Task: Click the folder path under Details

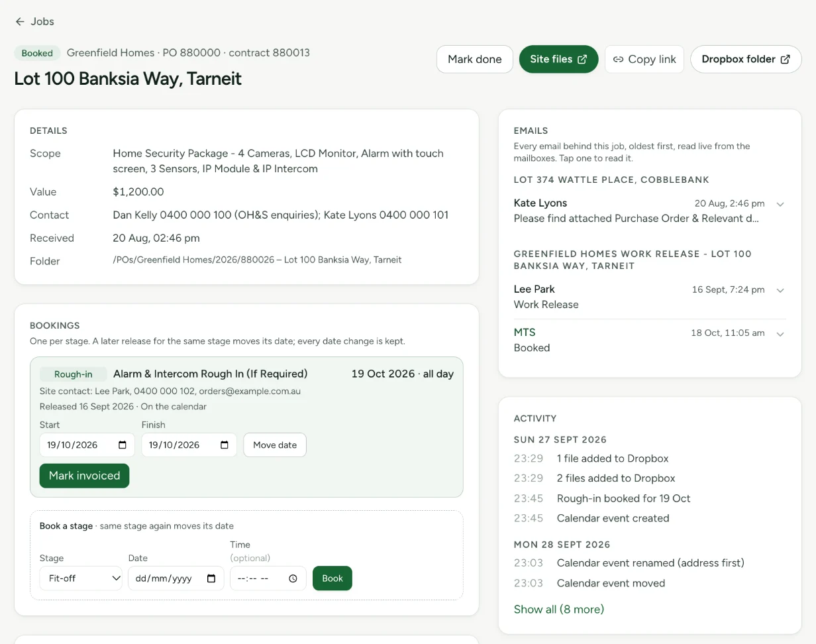Action: (x=258, y=260)
